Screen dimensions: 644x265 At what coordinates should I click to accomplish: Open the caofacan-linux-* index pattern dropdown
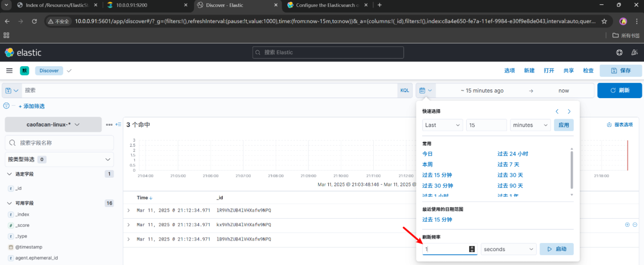tap(53, 125)
